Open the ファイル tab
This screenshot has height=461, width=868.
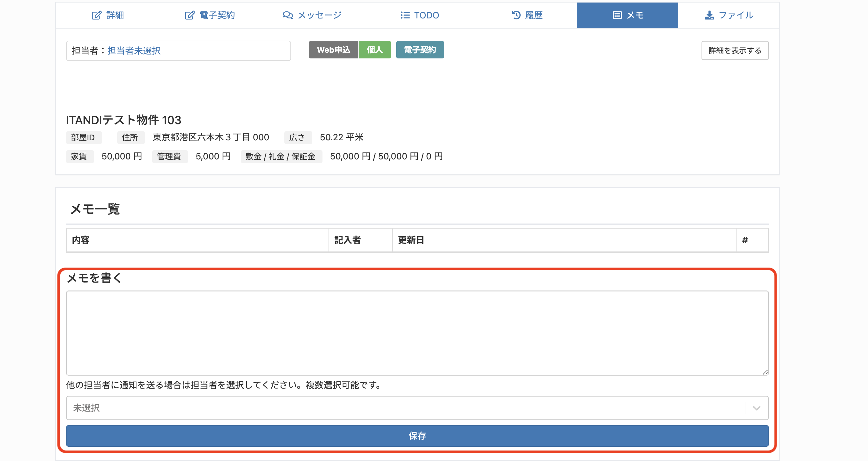(x=729, y=15)
